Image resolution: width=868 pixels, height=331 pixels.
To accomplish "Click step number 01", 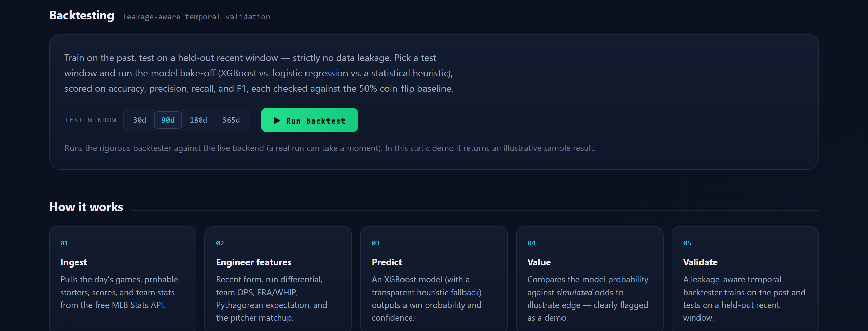I will click(x=64, y=243).
